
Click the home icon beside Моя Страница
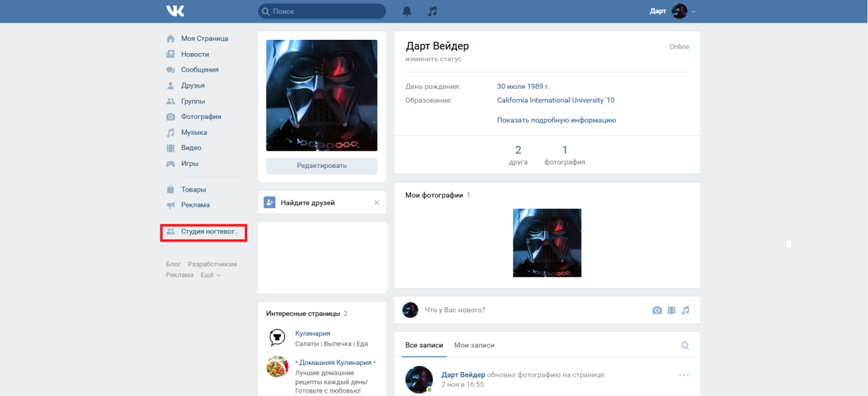click(x=170, y=38)
